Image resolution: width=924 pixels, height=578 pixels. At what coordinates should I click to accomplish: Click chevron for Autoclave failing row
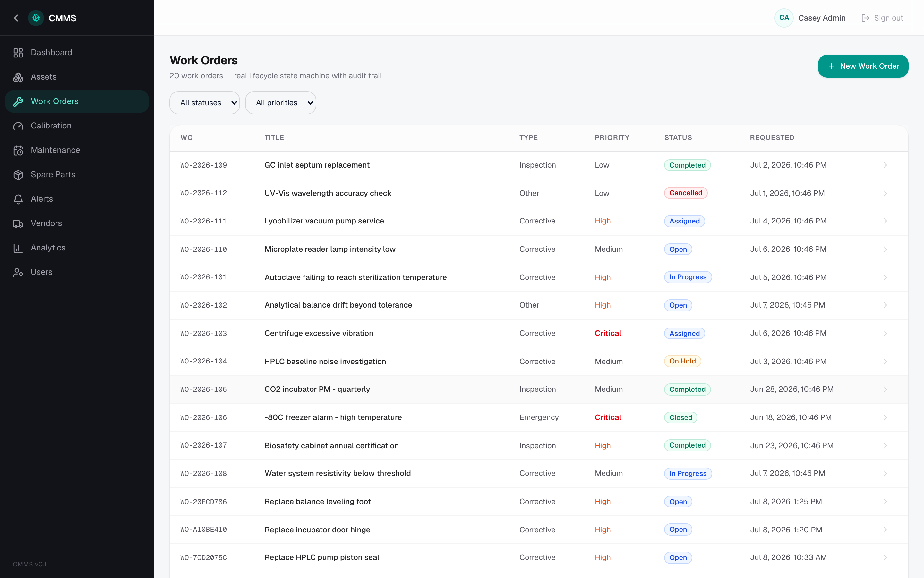[885, 277]
